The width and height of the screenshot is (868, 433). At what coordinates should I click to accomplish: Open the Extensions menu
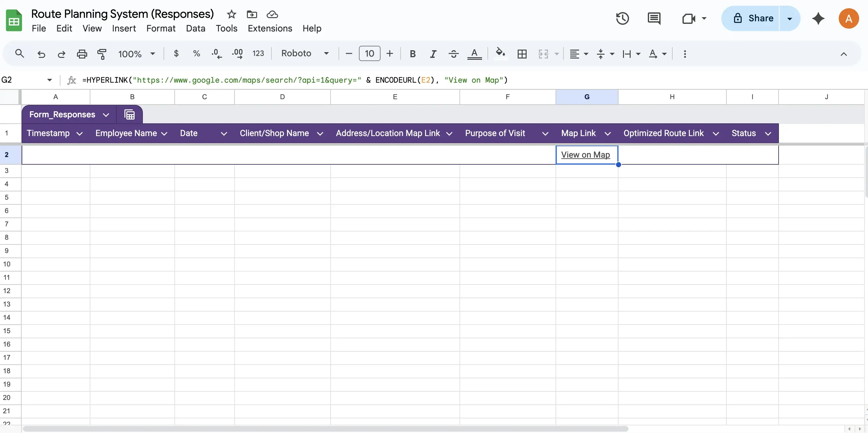pos(269,28)
